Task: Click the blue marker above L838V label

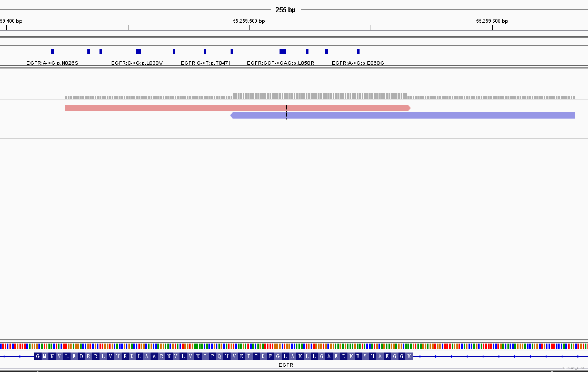Action: coord(138,52)
